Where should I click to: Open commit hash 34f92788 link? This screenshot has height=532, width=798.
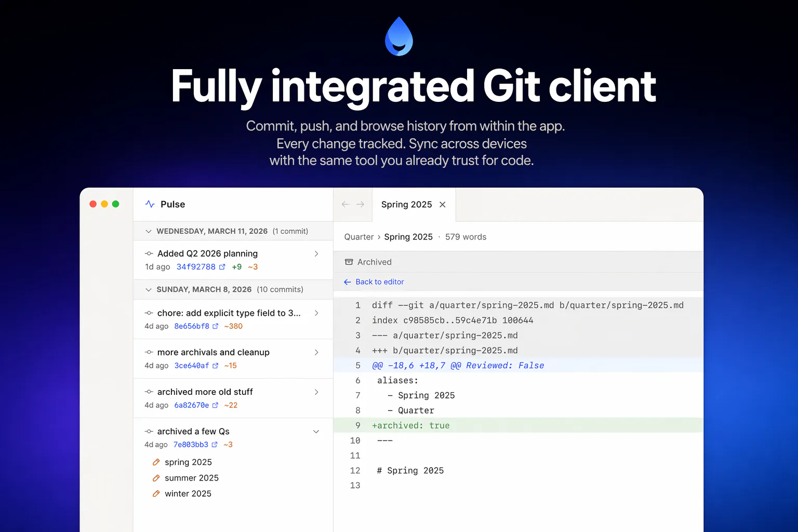[196, 267]
